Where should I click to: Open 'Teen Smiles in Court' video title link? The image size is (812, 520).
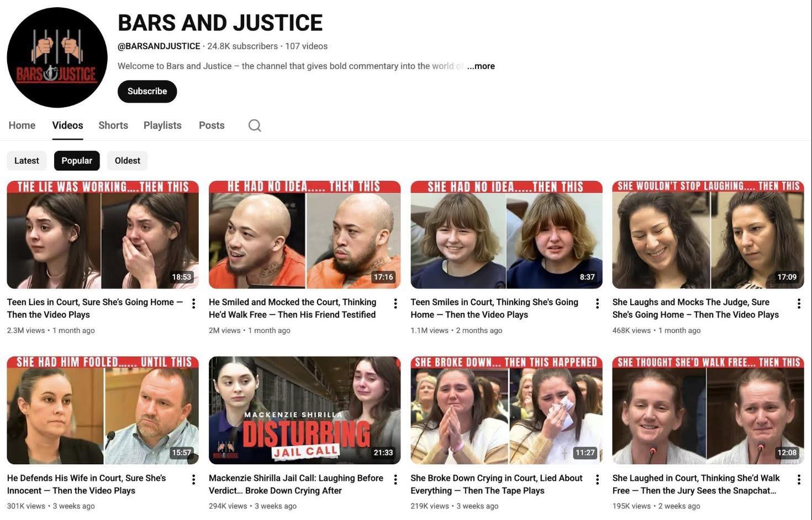click(494, 308)
